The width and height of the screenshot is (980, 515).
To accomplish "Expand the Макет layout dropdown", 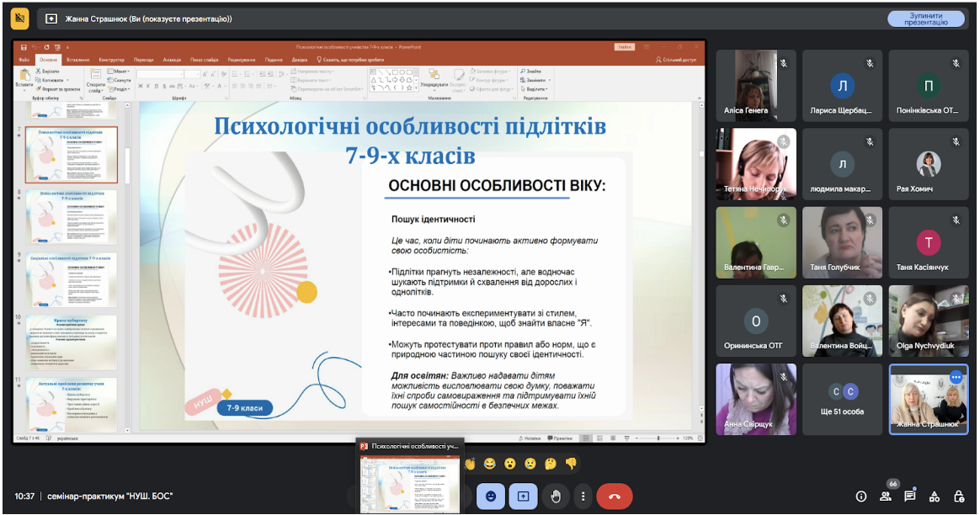I will (x=119, y=72).
